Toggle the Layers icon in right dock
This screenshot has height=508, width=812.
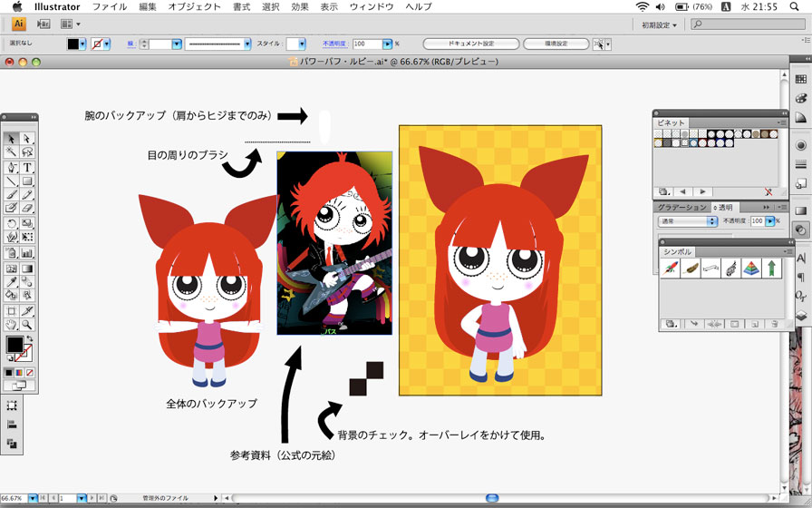(x=800, y=315)
